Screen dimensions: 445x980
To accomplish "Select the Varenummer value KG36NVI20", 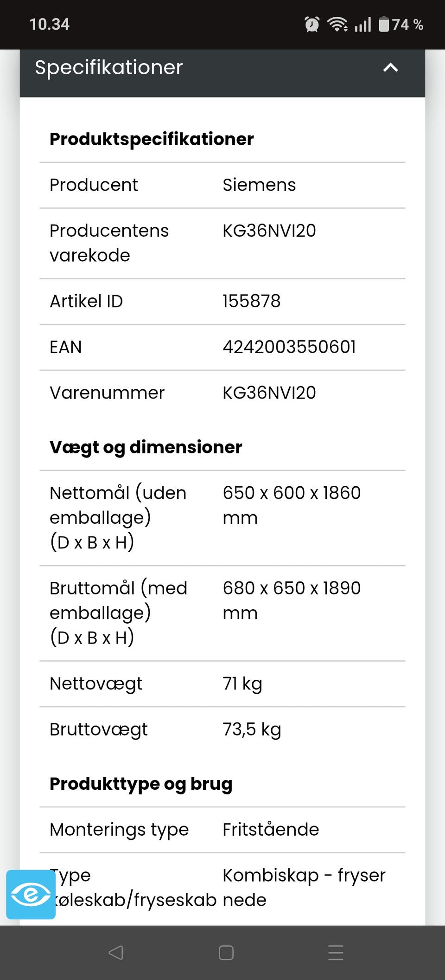I will point(269,393).
